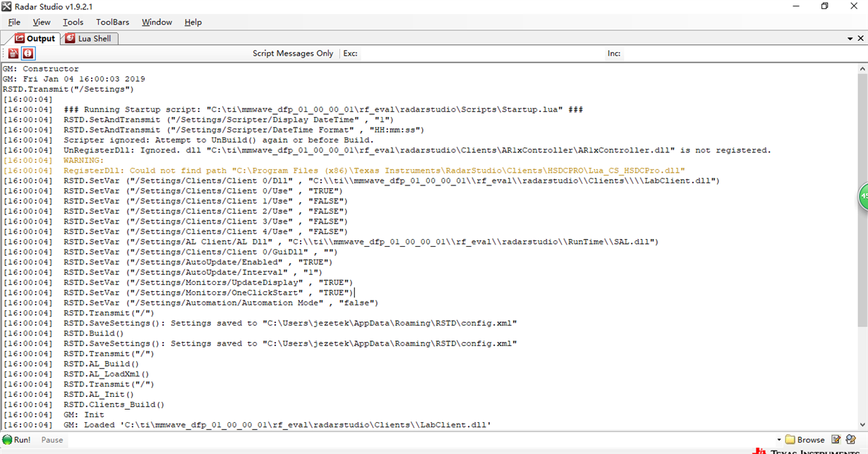Viewport: 868px width, 454px height.
Task: Select the AL Client/AL Dll SAL.dll line
Action: point(330,243)
